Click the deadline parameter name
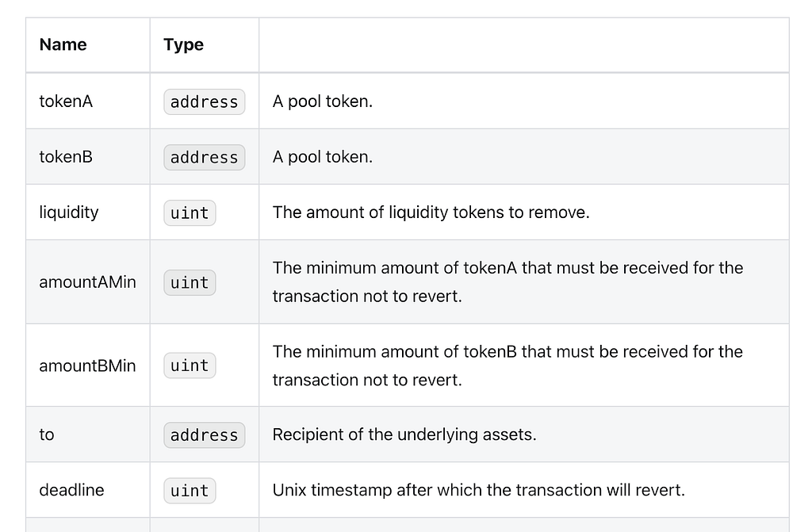 (71, 490)
